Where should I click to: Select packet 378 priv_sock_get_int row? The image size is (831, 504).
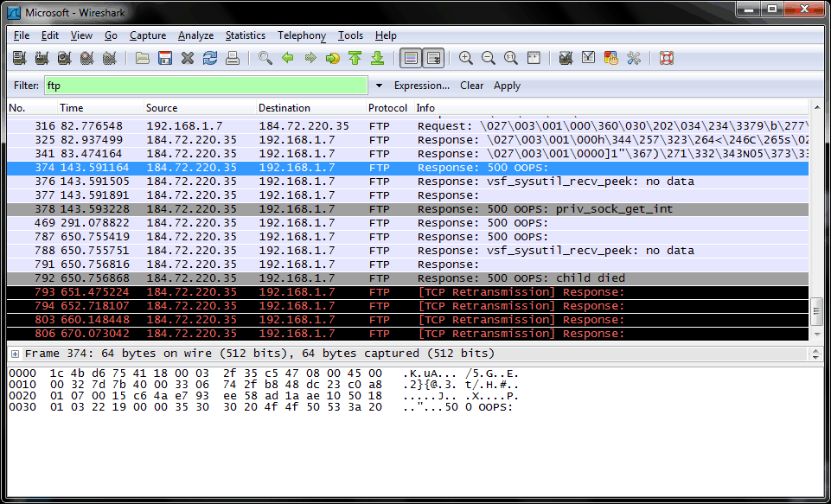[x=408, y=209]
